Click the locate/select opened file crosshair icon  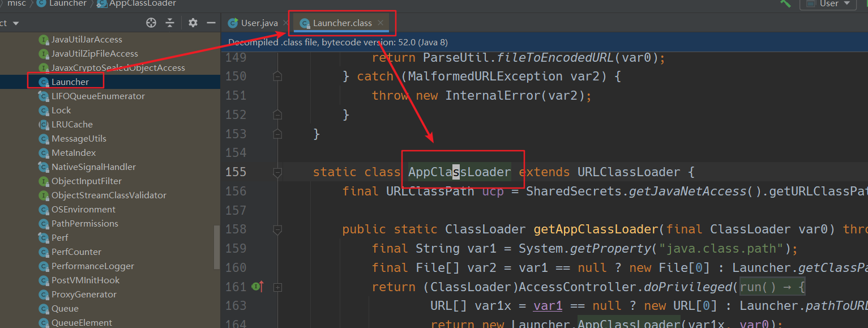151,23
